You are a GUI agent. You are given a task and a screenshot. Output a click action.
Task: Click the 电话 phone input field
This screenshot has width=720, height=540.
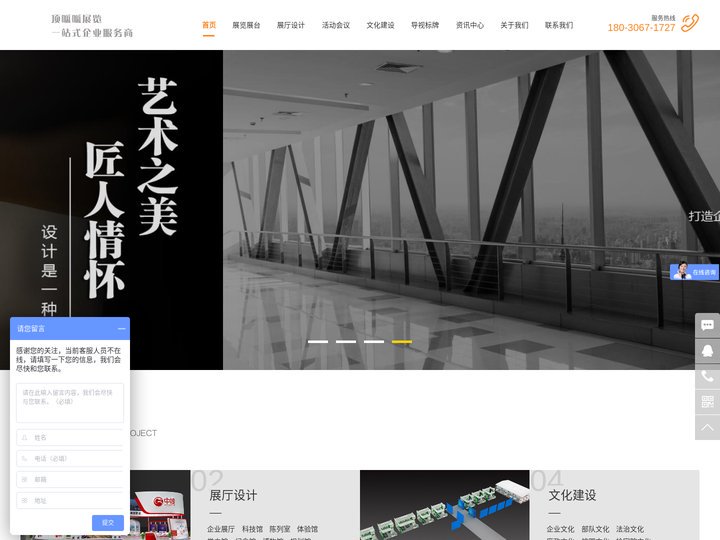pos(70,459)
